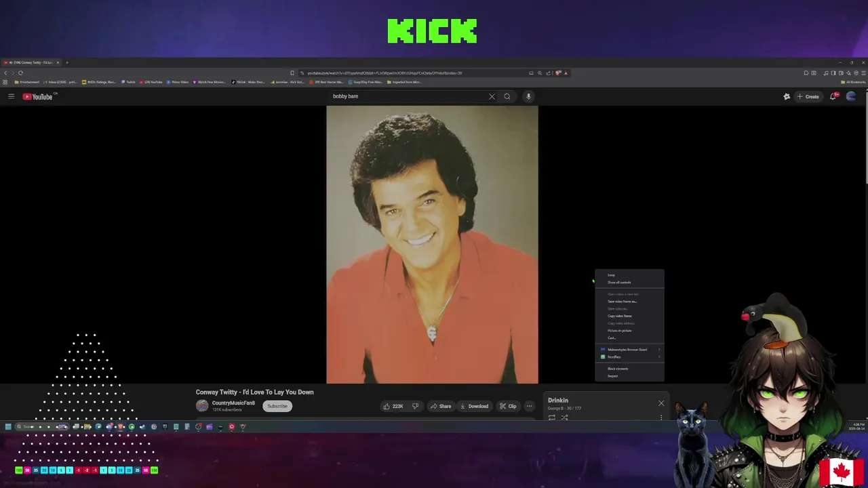Open the bookmarks apps grid icon

coord(5,82)
